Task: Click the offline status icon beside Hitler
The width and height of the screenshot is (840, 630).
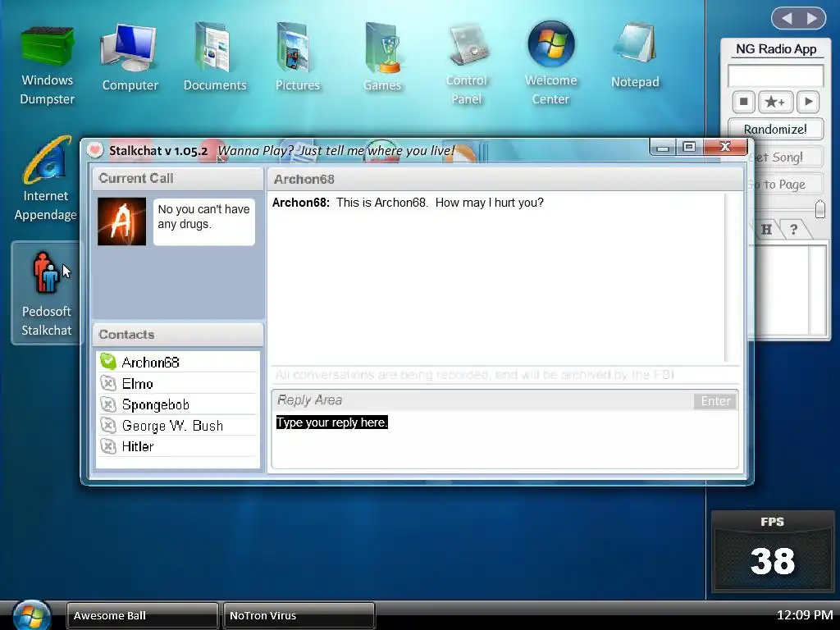Action: (x=108, y=446)
